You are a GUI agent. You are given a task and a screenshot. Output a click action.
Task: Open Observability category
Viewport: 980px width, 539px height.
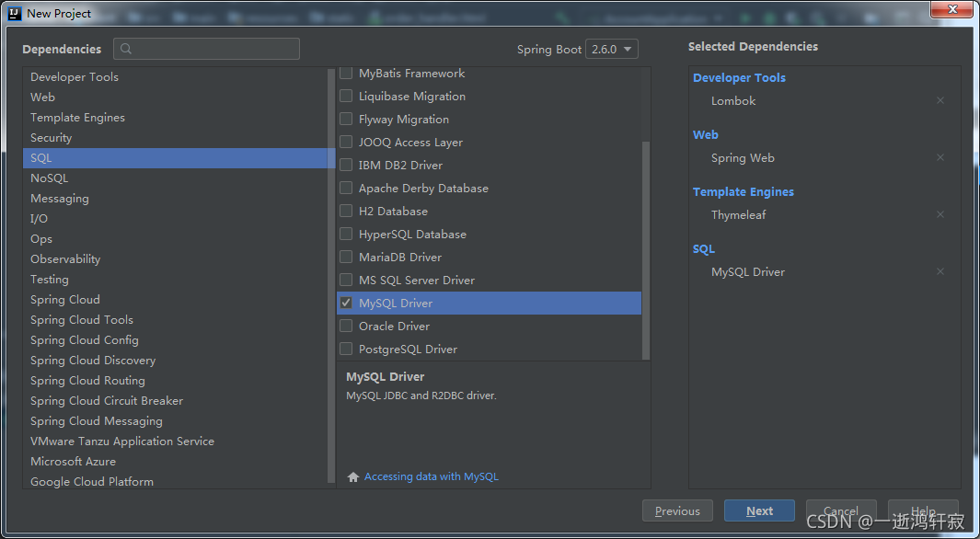coord(176,258)
